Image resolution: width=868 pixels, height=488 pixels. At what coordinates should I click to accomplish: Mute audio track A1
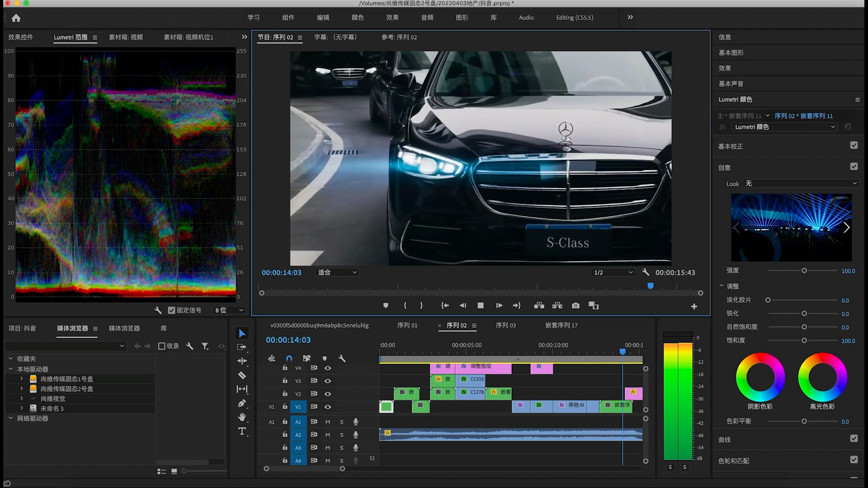[328, 422]
